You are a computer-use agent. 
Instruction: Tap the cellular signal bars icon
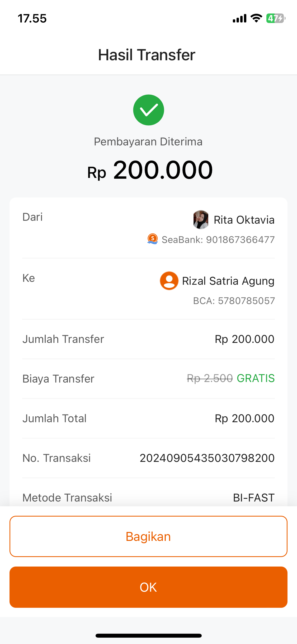click(x=239, y=19)
